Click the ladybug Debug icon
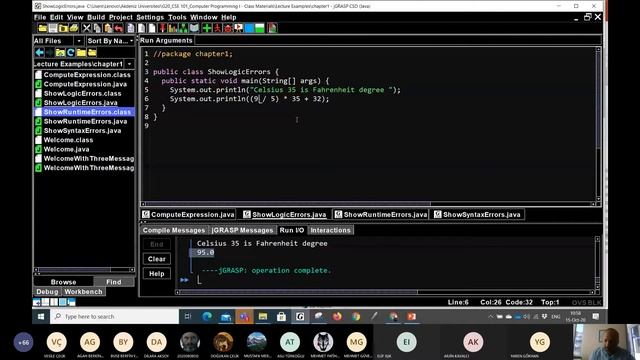Viewport: 640px width, 360px height. coord(227,28)
